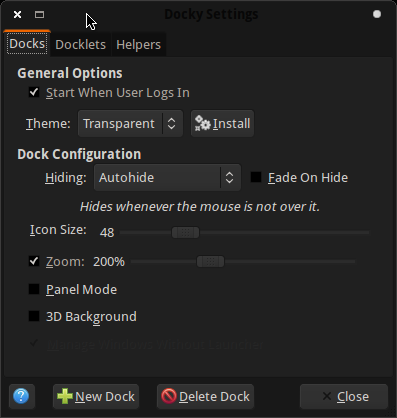Click the green plus New Dock button
Viewport: 397px width, 418px height.
[96, 396]
